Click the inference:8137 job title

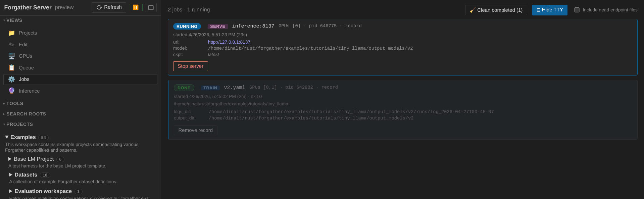pyautogui.click(x=253, y=26)
